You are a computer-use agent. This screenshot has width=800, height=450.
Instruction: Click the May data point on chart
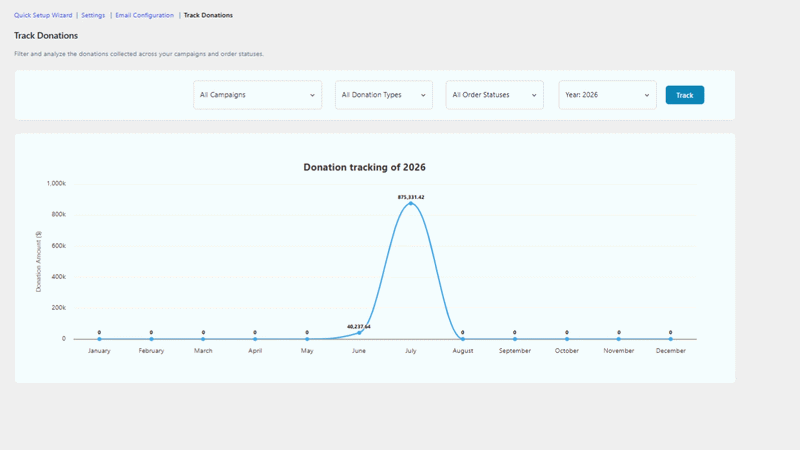pos(307,339)
